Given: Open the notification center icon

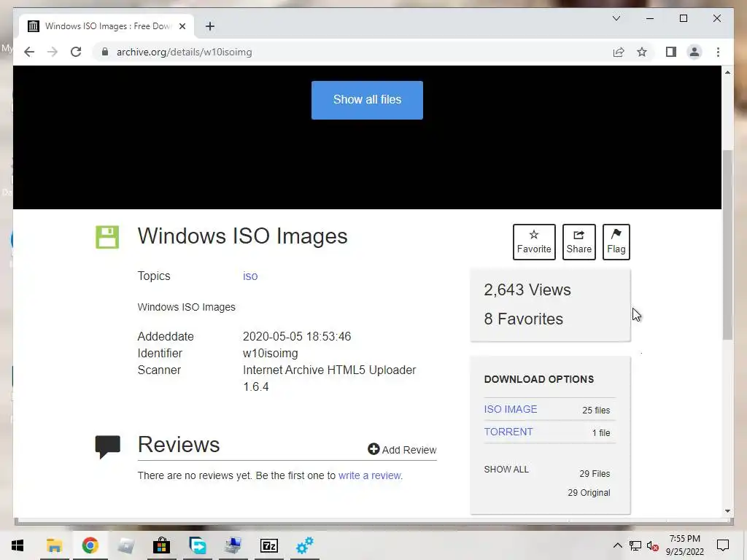Looking at the screenshot, I should pyautogui.click(x=723, y=545).
